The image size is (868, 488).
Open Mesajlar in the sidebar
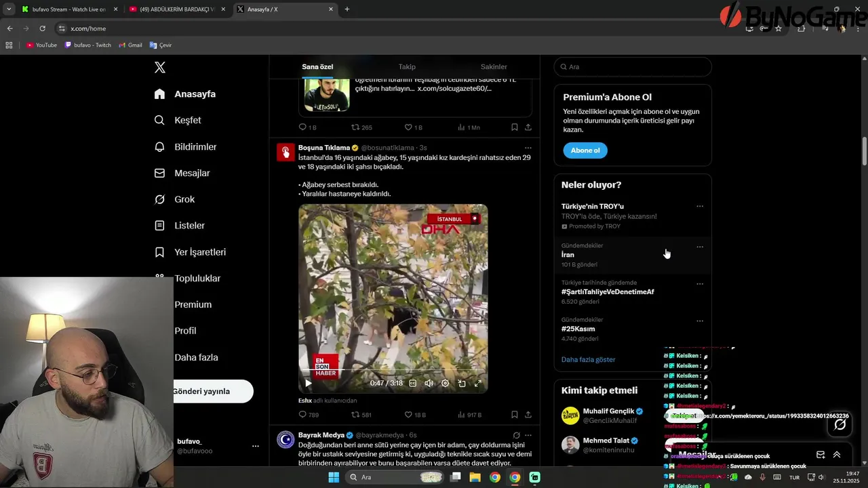182,173
